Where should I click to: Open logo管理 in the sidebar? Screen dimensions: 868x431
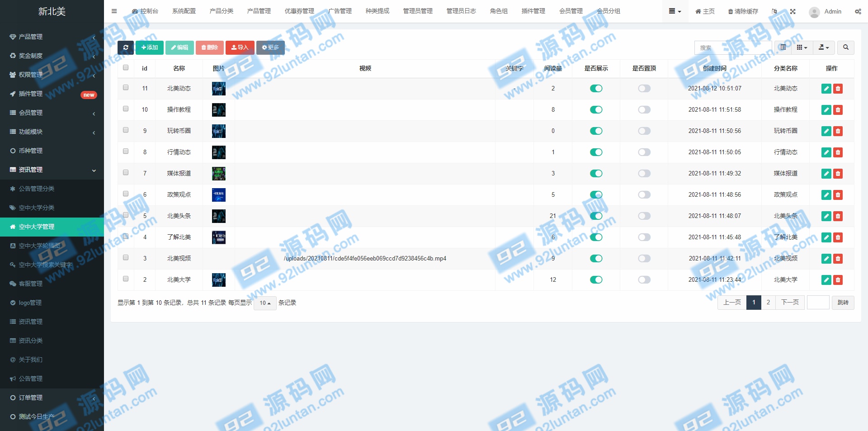point(52,303)
